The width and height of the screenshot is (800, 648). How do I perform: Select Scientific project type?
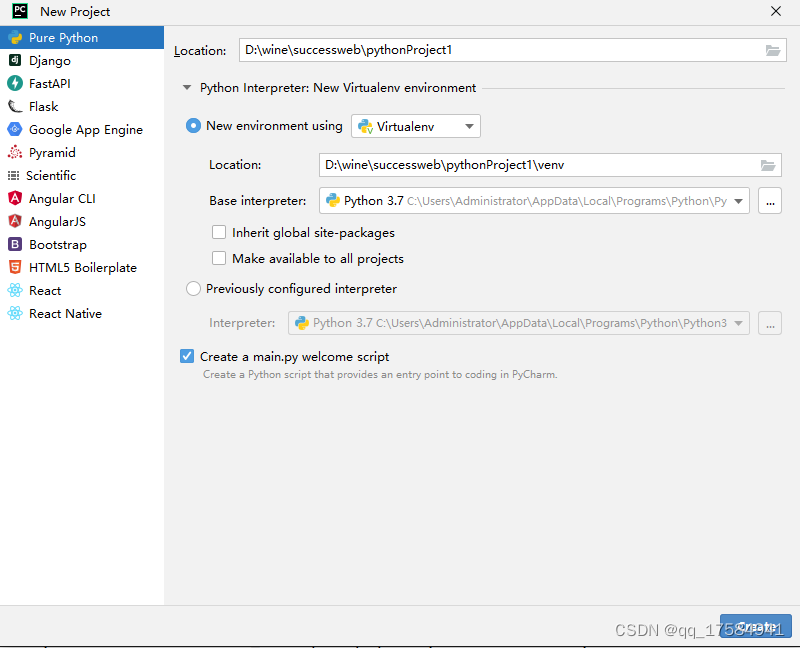coord(82,176)
